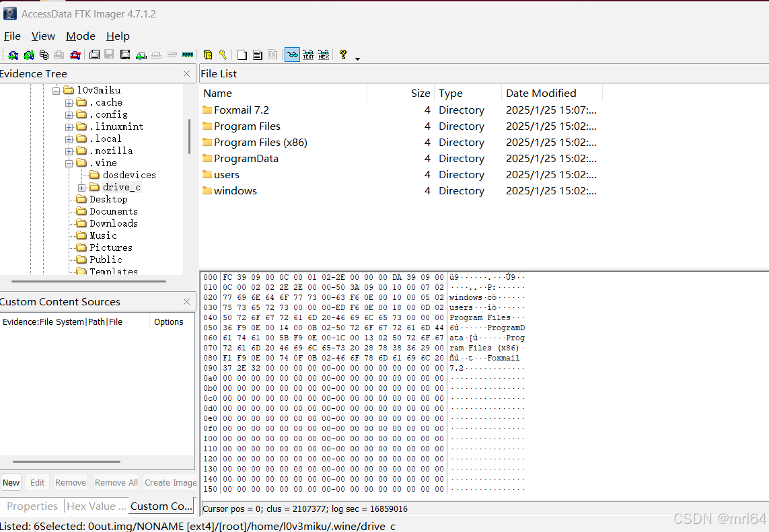Select the Downloads folder in tree
769x532 pixels.
pyautogui.click(x=113, y=223)
